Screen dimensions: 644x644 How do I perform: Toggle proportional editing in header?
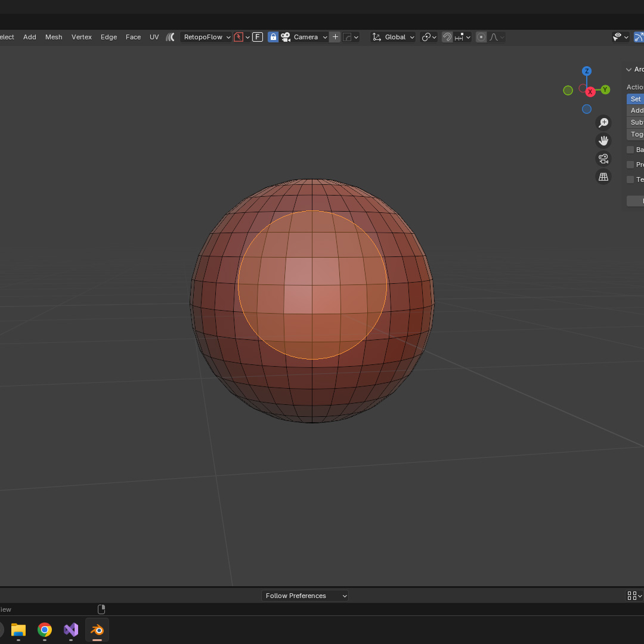[481, 37]
